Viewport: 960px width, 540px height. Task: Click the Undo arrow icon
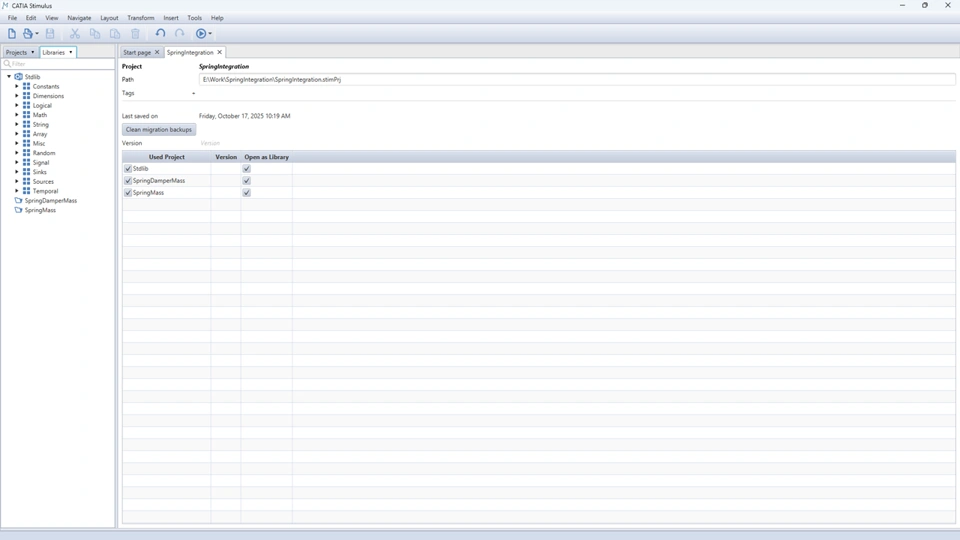click(x=160, y=34)
